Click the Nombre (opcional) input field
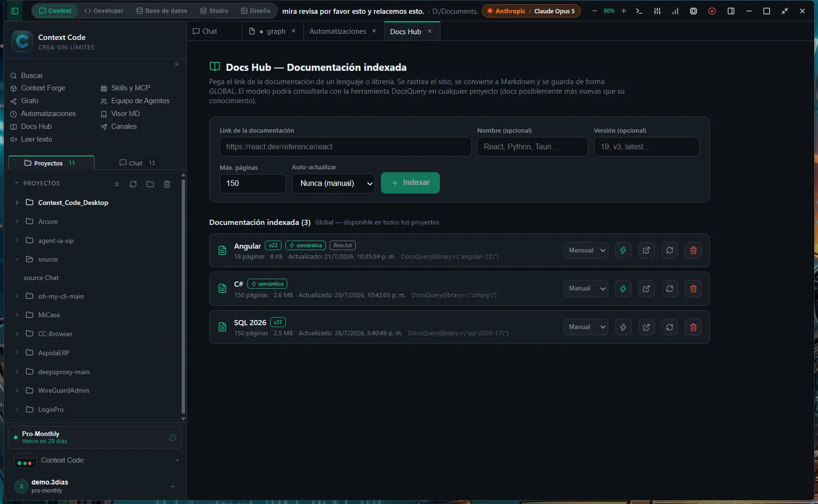 pos(533,147)
